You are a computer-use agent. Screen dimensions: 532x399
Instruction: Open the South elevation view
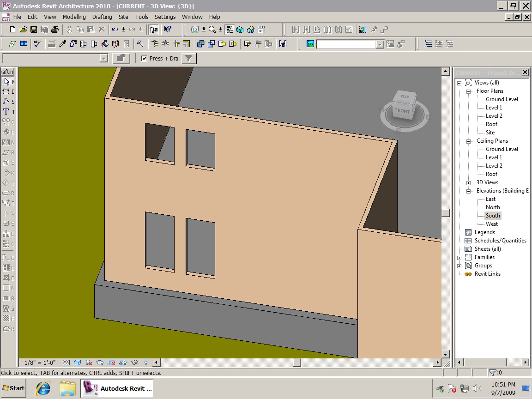493,216
